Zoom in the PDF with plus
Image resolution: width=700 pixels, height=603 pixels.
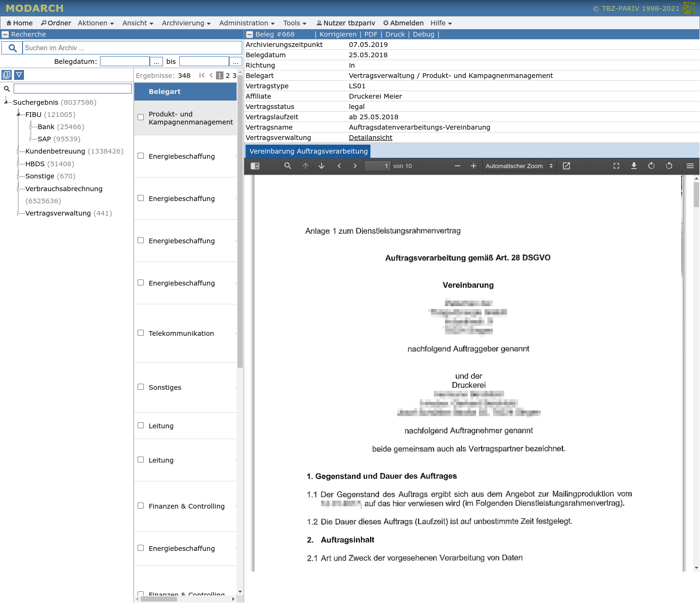[x=473, y=166]
